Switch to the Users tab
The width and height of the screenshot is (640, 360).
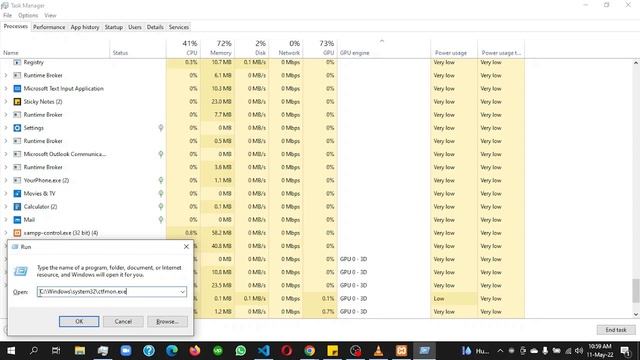(x=135, y=27)
